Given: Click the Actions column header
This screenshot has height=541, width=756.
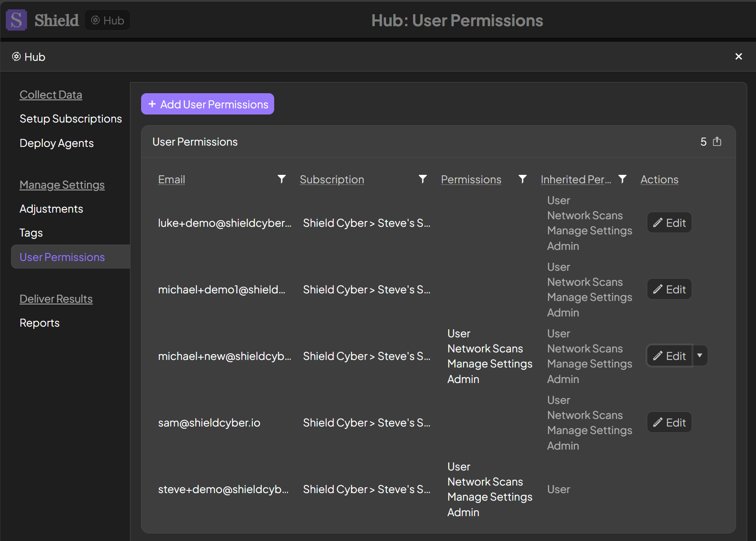Looking at the screenshot, I should click(659, 179).
